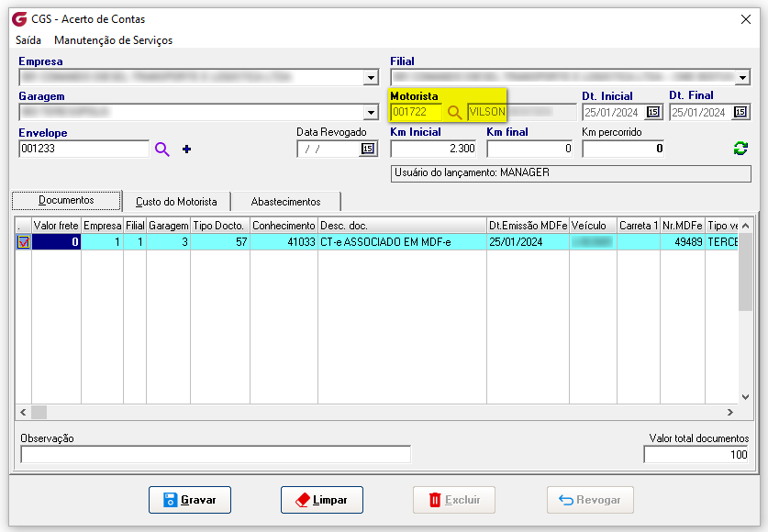Click the Motorista name field VILSON

pyautogui.click(x=522, y=112)
